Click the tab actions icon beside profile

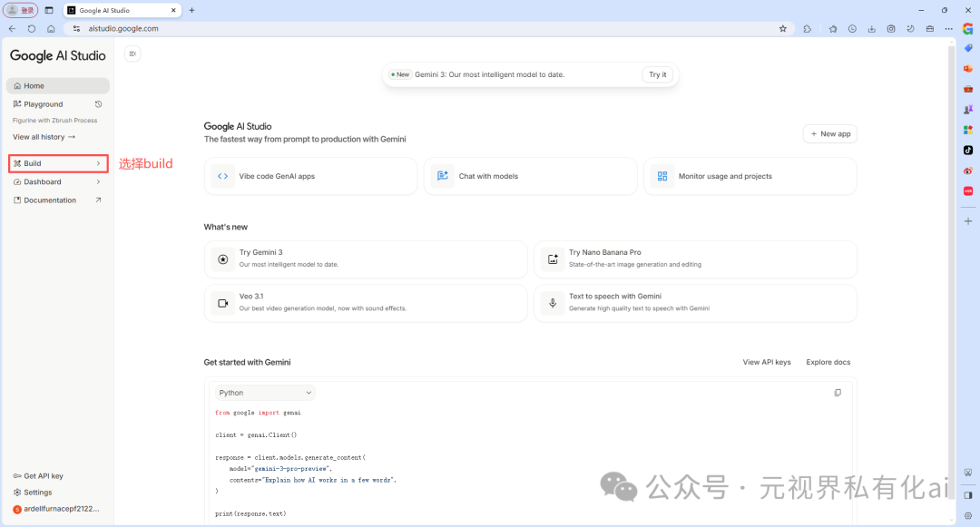point(49,10)
